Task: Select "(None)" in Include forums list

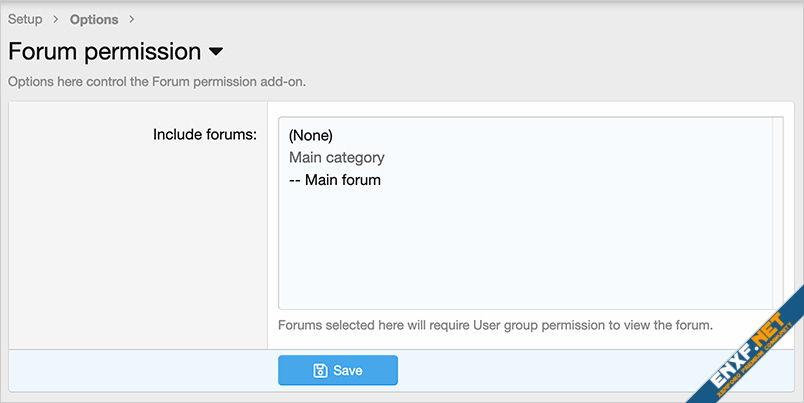Action: click(x=310, y=135)
